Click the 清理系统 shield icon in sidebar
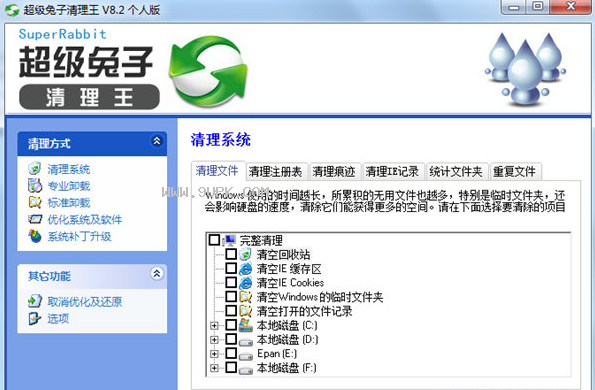The height and width of the screenshot is (390, 595). [35, 168]
